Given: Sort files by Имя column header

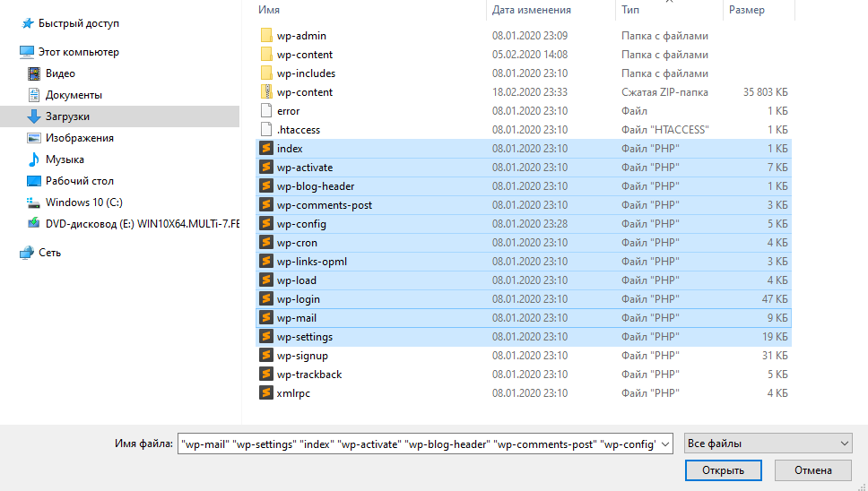Looking at the screenshot, I should click(x=268, y=10).
